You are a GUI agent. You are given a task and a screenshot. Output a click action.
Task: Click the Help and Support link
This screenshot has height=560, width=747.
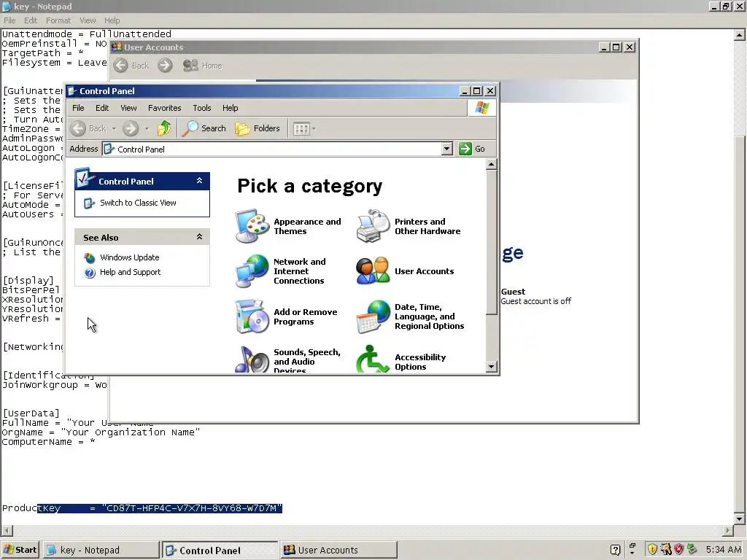(130, 273)
